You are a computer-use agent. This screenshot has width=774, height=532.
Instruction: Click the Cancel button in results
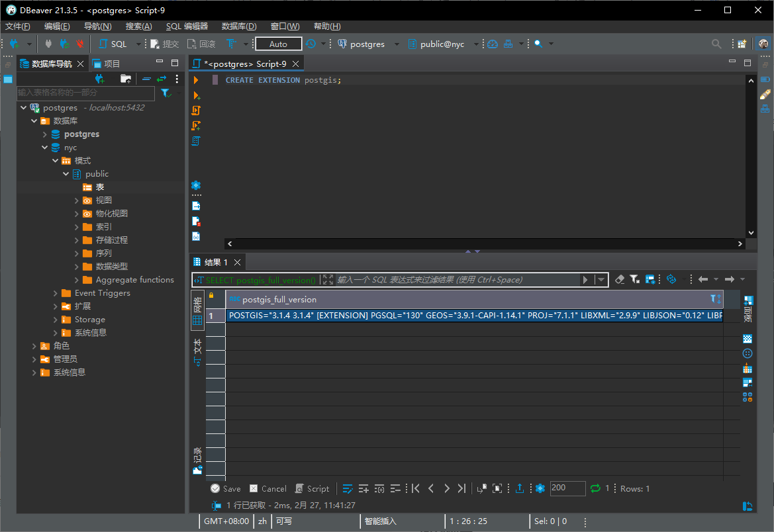[268, 488]
